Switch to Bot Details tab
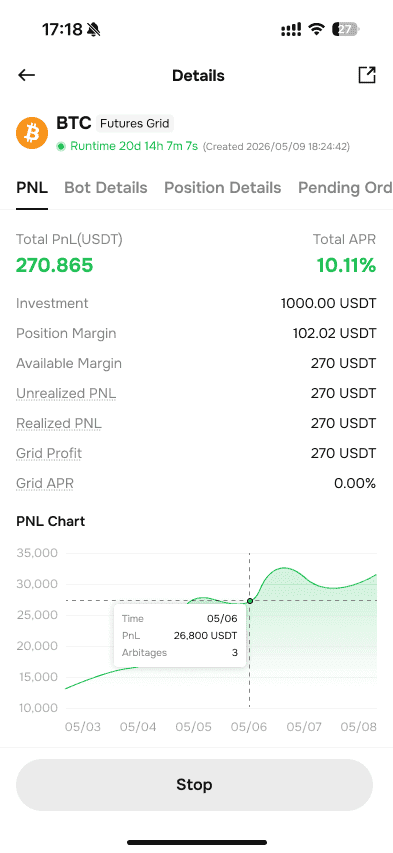The height and width of the screenshot is (853, 393). [x=106, y=188]
